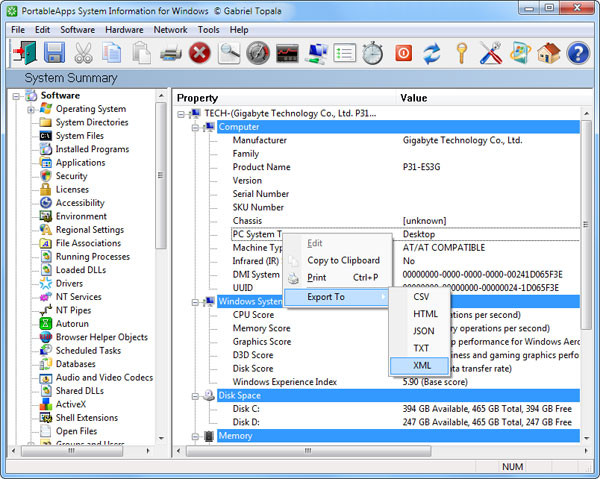Open the Help menu

[x=239, y=30]
